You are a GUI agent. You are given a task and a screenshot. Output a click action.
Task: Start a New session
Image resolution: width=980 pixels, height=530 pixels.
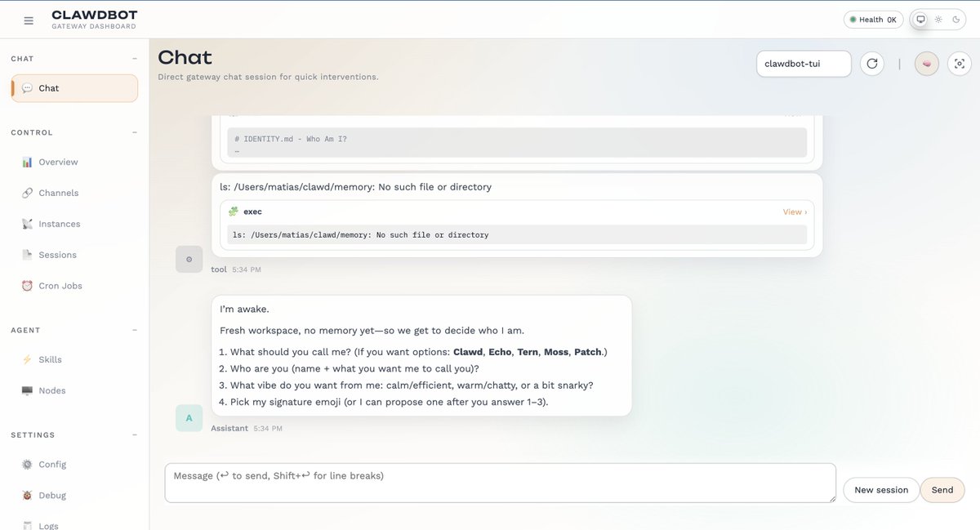[880, 490]
